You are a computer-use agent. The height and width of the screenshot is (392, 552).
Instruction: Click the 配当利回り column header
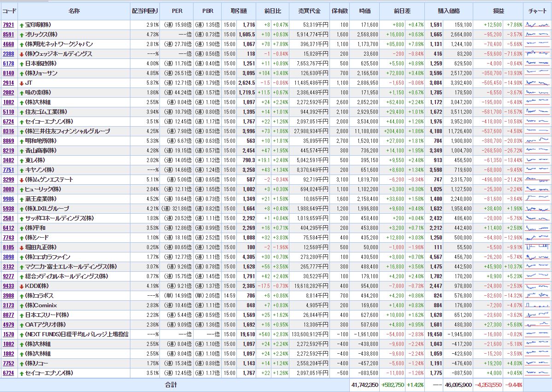145,11
